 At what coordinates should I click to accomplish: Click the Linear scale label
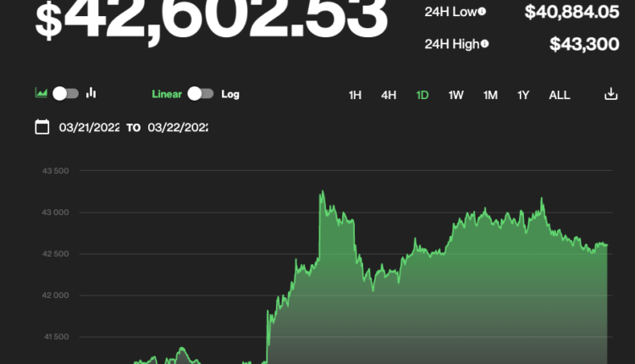pos(167,94)
